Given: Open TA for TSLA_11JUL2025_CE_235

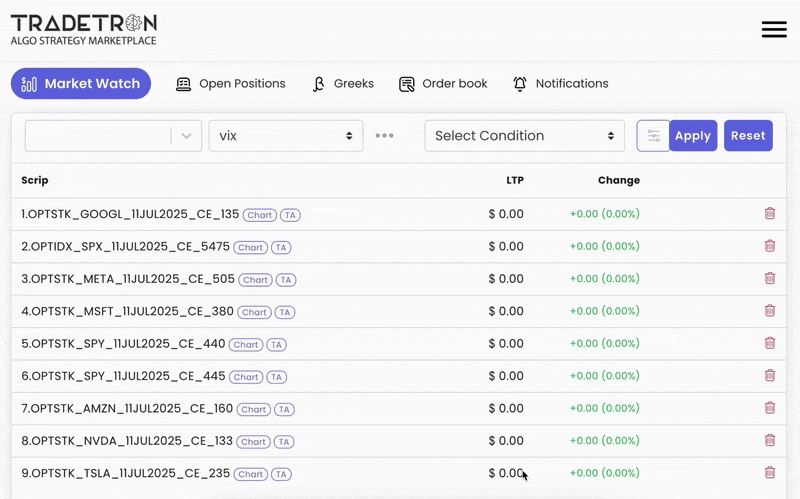Looking at the screenshot, I should [x=281, y=475].
